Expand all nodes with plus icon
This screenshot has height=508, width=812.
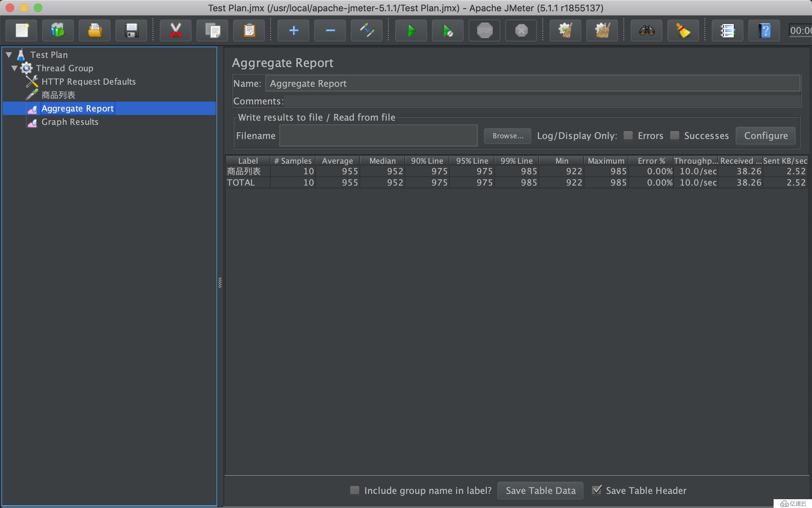[293, 30]
